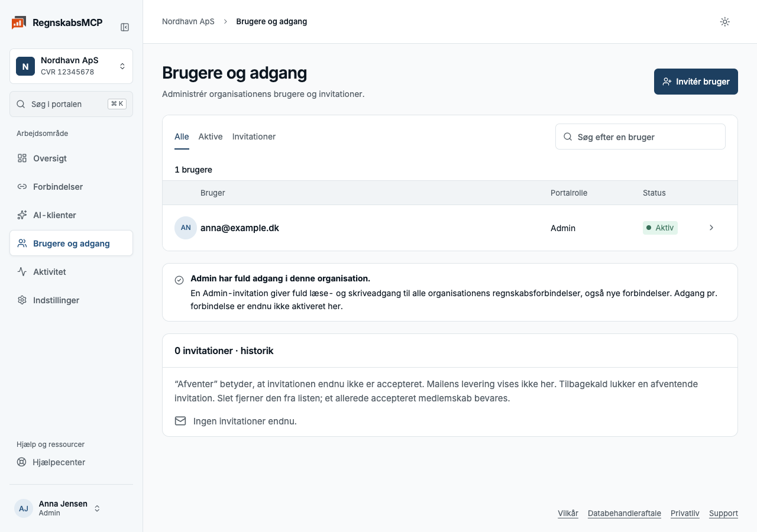The width and height of the screenshot is (757, 532).
Task: Switch to the Aktive tab
Action: 211,137
